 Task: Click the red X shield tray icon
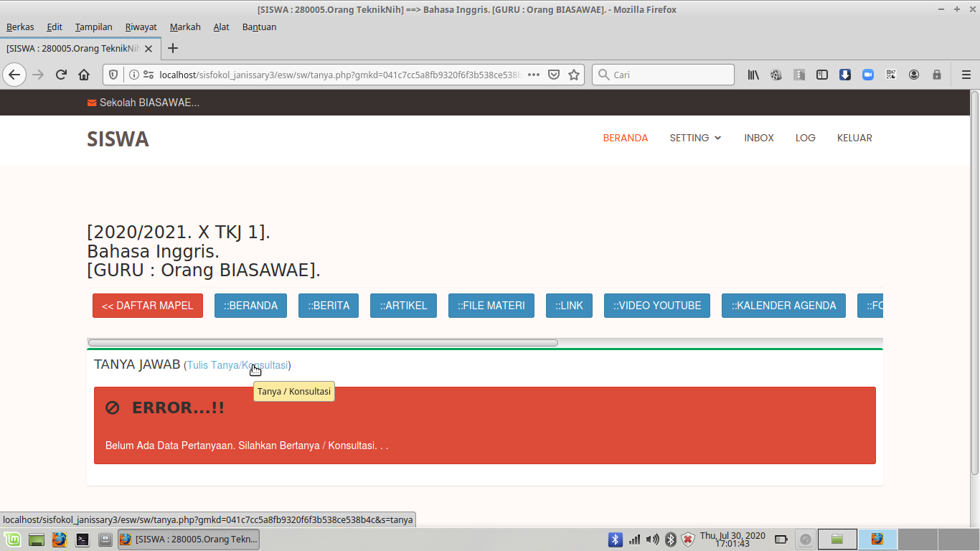pos(688,540)
